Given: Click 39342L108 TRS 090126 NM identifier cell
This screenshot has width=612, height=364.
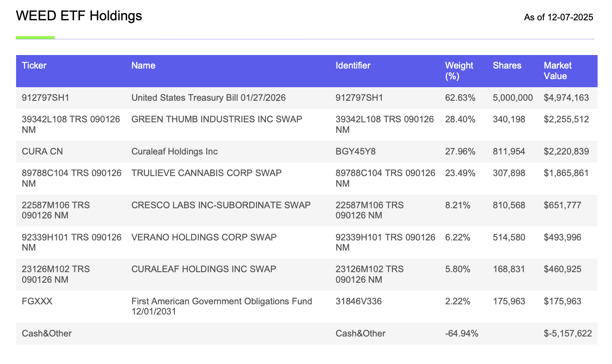Looking at the screenshot, I should point(384,124).
